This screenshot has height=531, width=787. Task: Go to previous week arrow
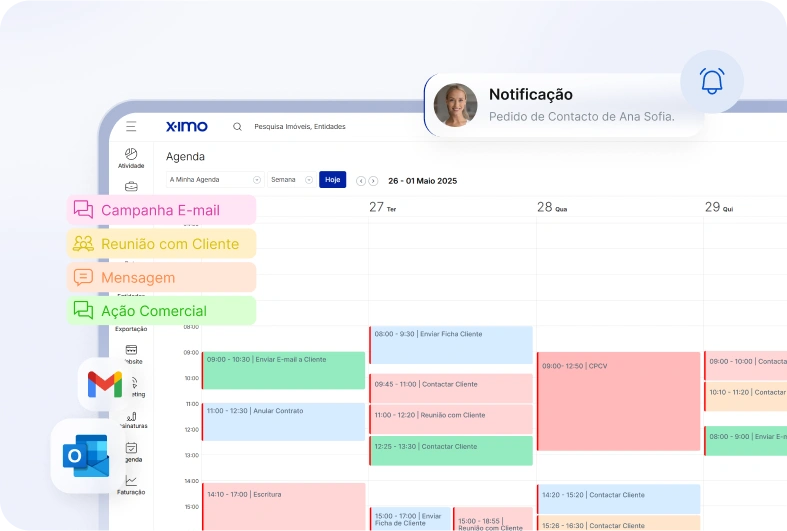361,181
